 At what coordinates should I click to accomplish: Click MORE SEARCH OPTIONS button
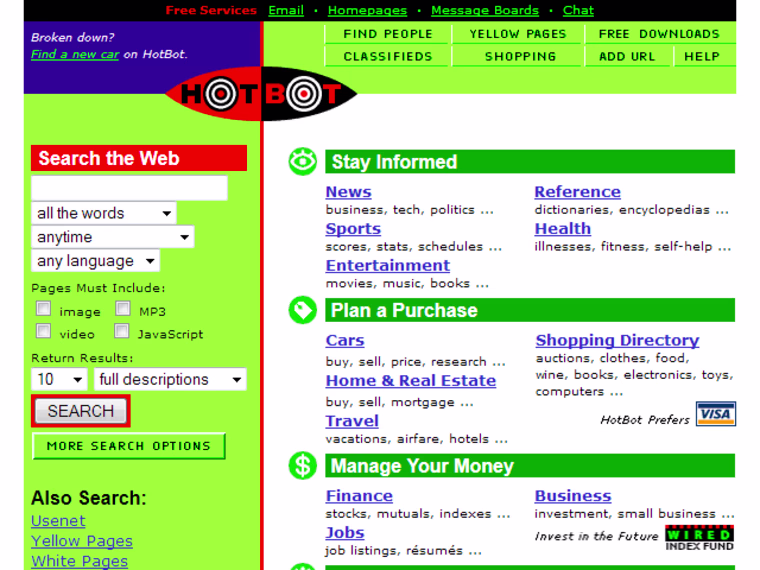point(128,446)
